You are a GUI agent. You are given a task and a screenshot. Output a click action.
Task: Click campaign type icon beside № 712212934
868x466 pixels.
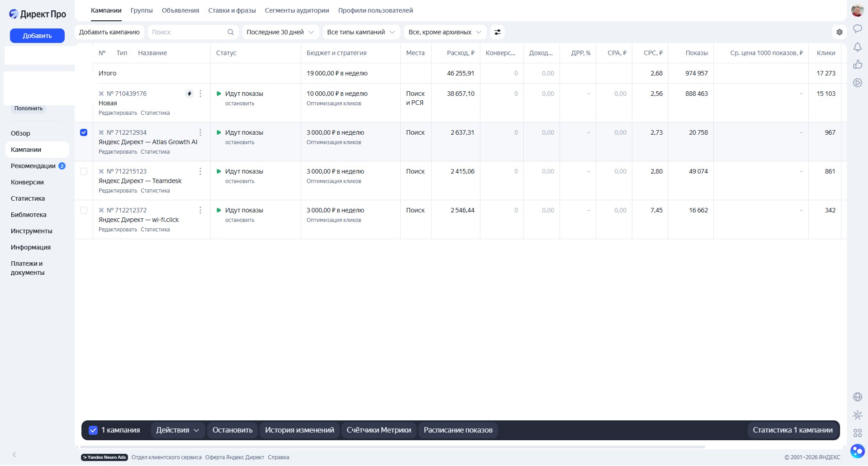tap(101, 132)
